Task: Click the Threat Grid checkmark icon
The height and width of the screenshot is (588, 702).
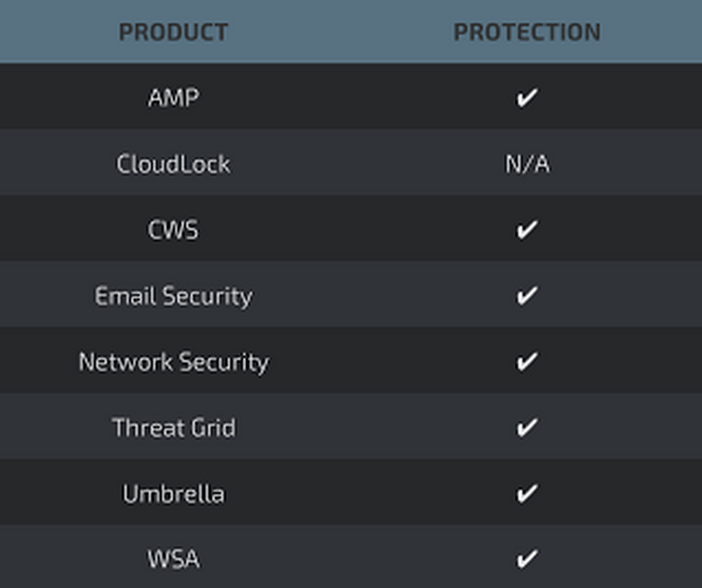Action: click(x=526, y=428)
